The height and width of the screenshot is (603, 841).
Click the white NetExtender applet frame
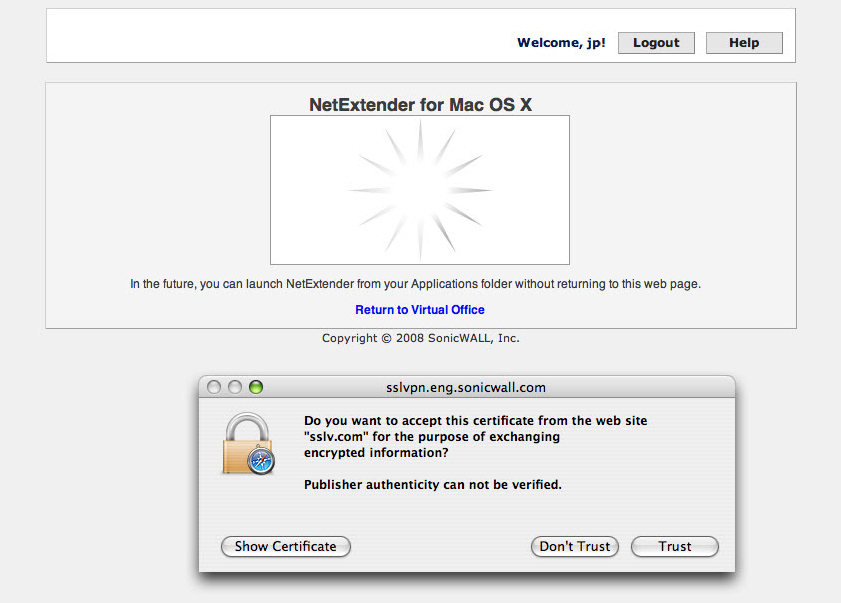point(420,190)
